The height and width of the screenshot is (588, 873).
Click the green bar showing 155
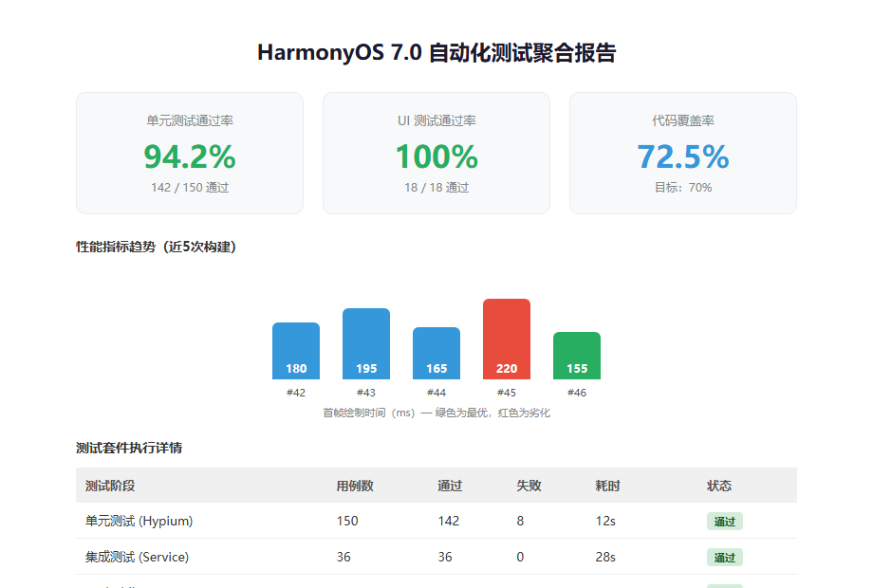point(577,356)
